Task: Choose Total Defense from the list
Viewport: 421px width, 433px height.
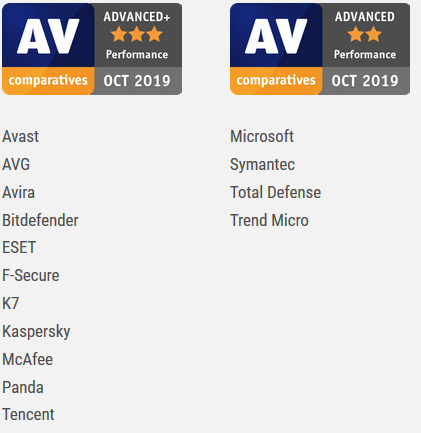Action: coord(275,192)
